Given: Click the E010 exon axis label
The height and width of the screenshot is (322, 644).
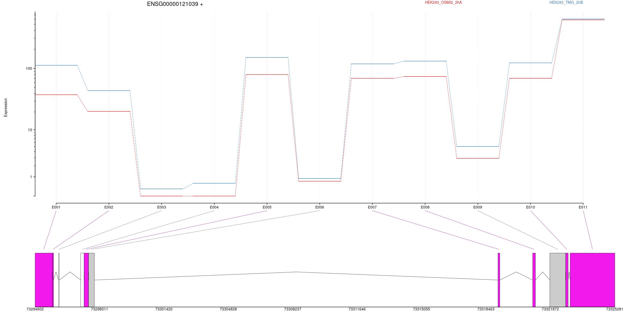Looking at the screenshot, I should click(530, 207).
